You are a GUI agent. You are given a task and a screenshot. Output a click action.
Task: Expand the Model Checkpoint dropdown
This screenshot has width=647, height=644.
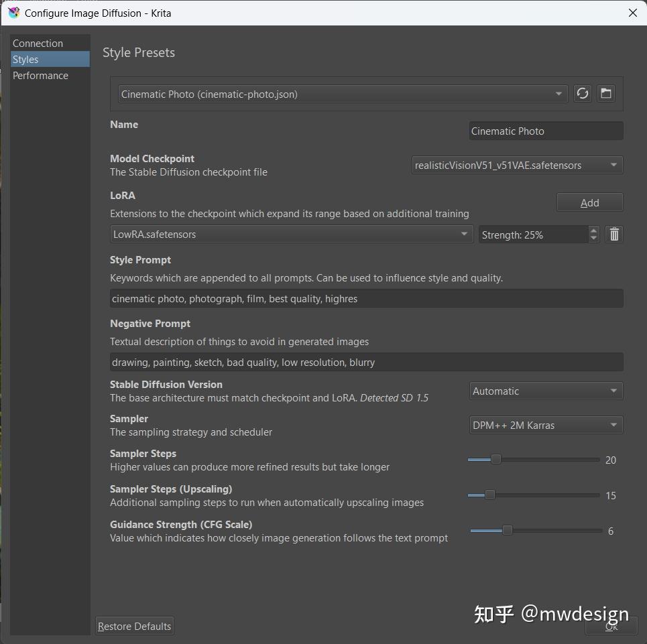[517, 165]
